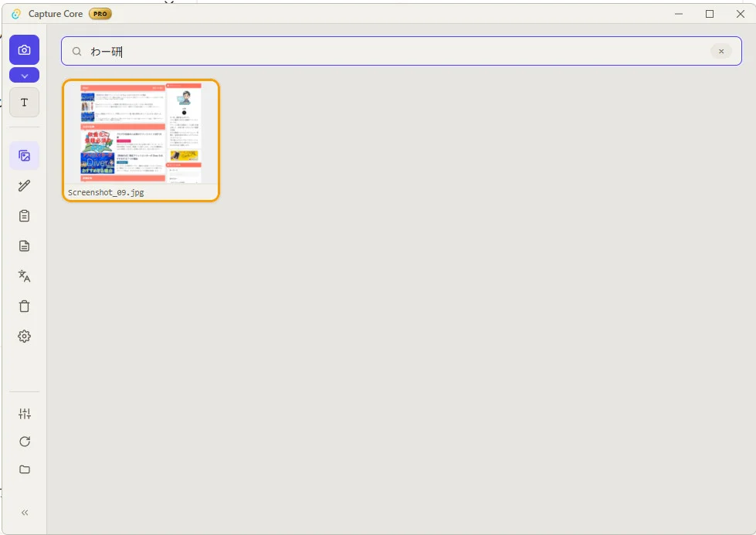Click the refresh icon in sidebar
This screenshot has width=756, height=535.
pos(25,442)
